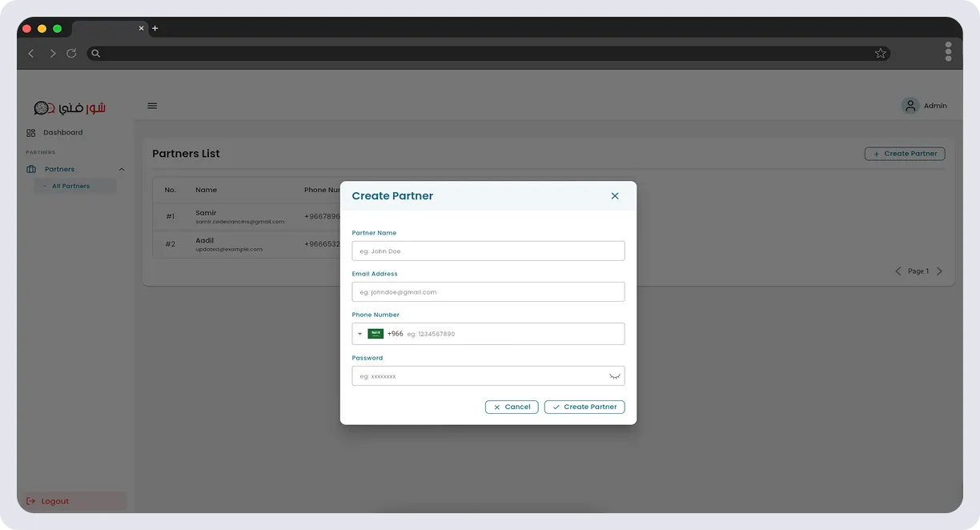Toggle the hamburger menu icon
The image size is (980, 530).
click(152, 106)
